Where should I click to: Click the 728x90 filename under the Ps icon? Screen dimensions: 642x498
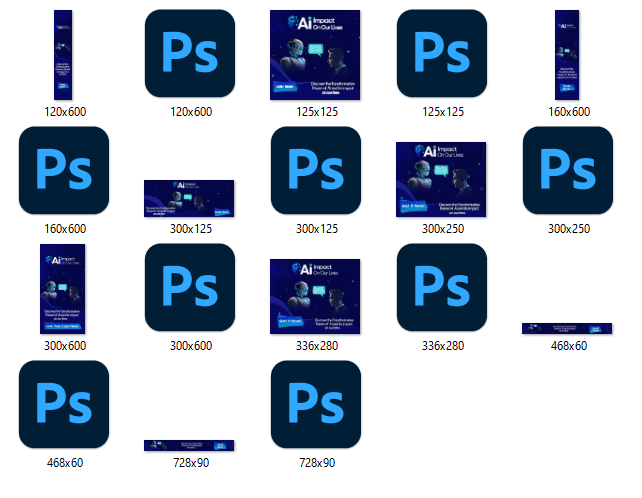(x=317, y=463)
